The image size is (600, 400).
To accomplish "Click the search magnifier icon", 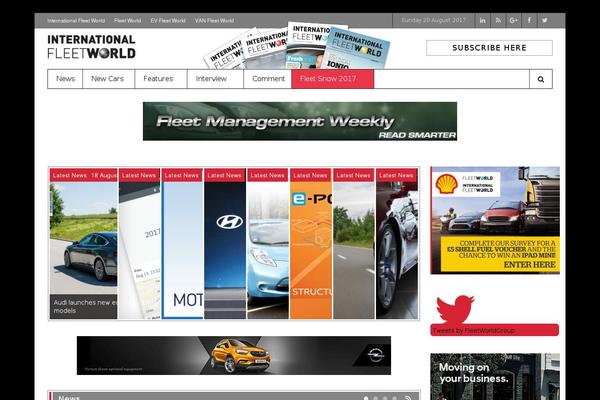I will (x=541, y=79).
